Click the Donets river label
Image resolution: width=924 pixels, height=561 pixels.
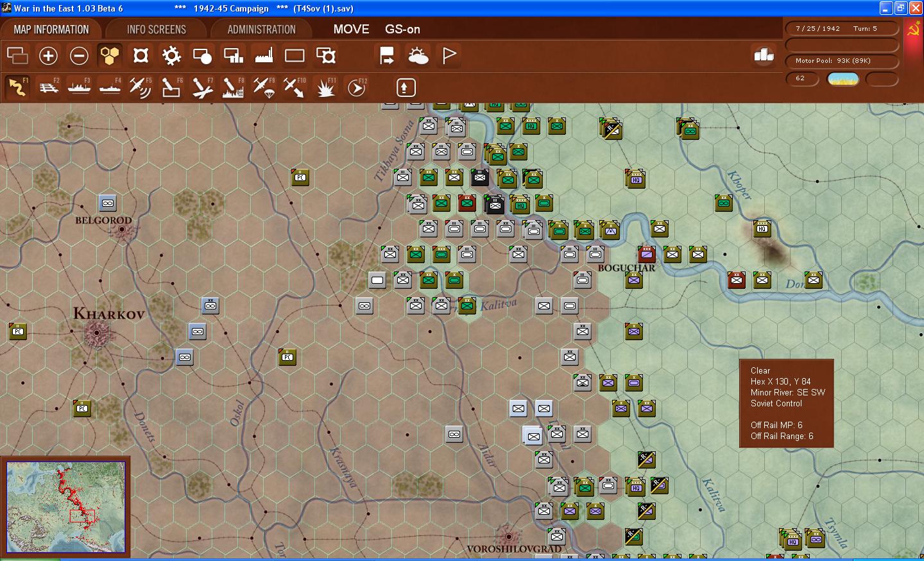pos(144,427)
